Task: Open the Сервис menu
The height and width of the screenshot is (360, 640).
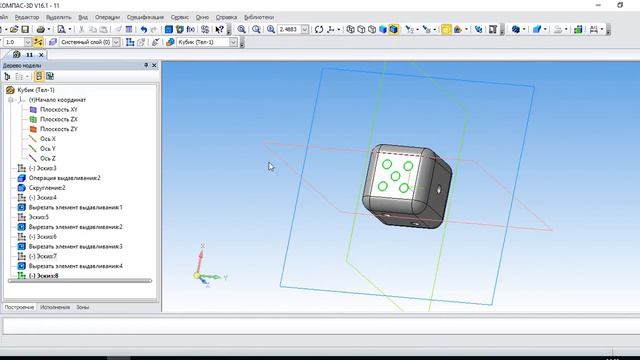Action: tap(180, 17)
